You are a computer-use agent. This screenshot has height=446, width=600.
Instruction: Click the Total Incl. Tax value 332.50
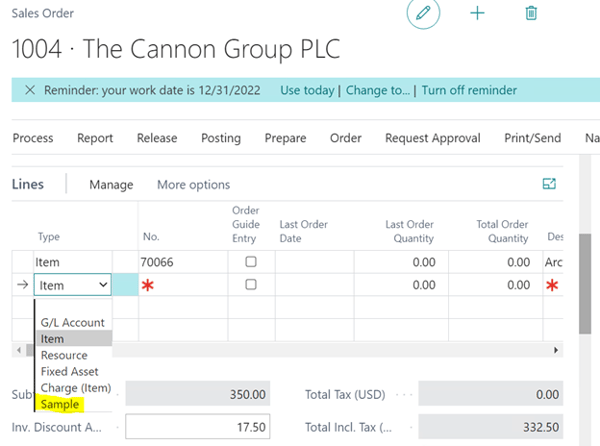pyautogui.click(x=491, y=426)
